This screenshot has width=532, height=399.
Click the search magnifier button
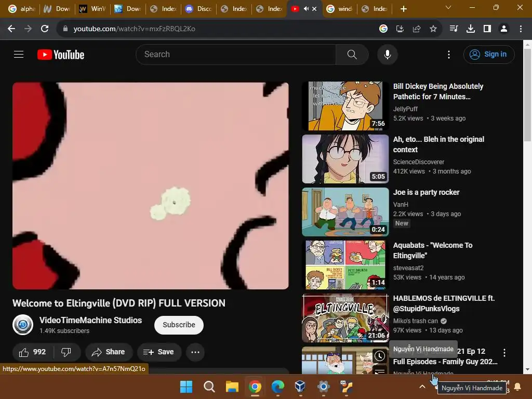pyautogui.click(x=352, y=54)
